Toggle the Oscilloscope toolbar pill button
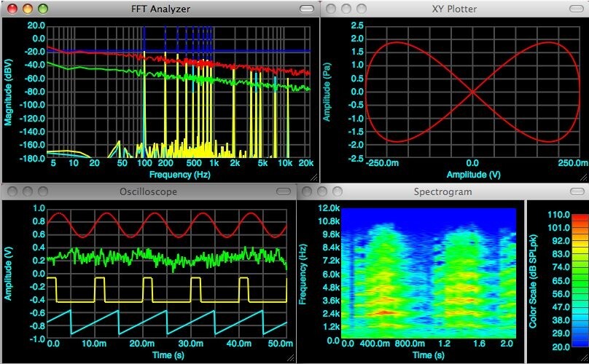The height and width of the screenshot is (364, 589). click(284, 191)
